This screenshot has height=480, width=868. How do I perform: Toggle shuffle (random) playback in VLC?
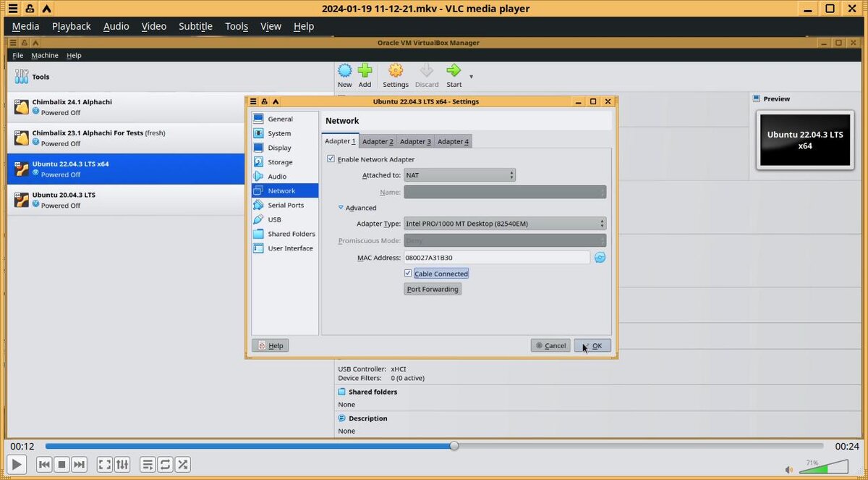pos(182,464)
